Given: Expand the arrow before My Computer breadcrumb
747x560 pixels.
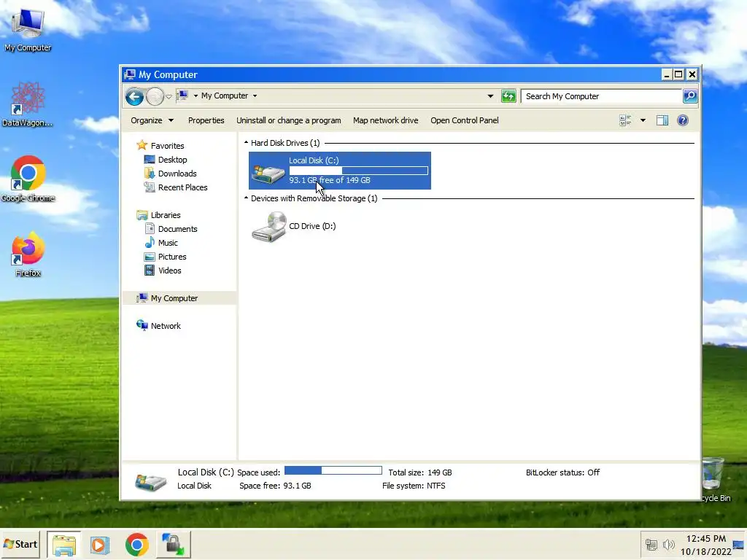Looking at the screenshot, I should click(196, 96).
